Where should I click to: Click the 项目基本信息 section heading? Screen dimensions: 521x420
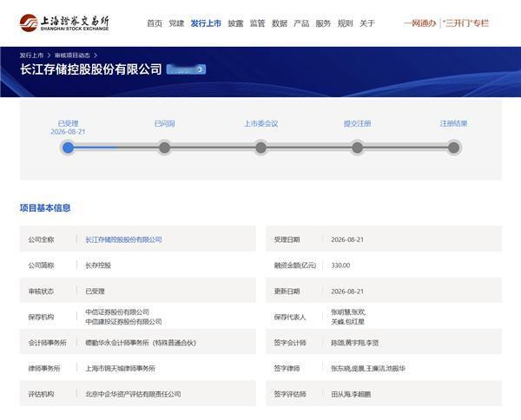45,208
